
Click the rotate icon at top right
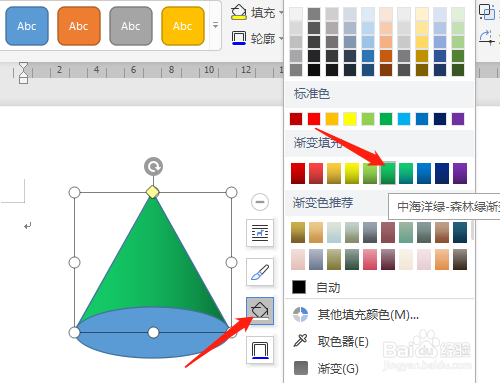pos(487,37)
